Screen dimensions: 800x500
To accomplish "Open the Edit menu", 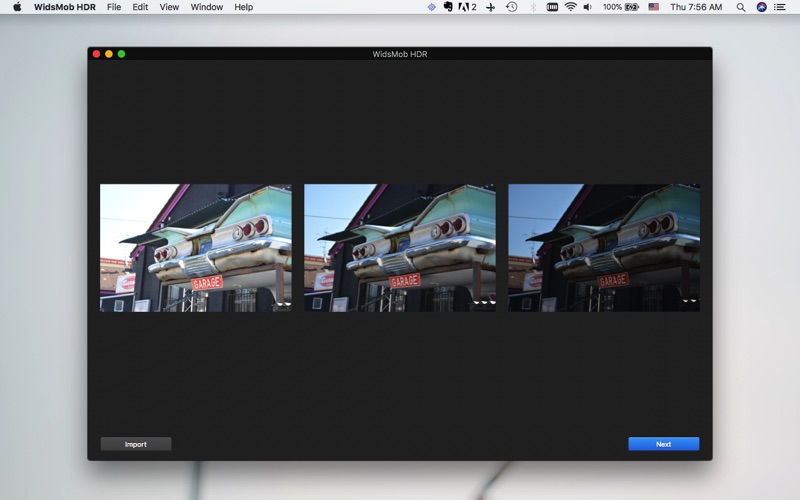I will 140,7.
